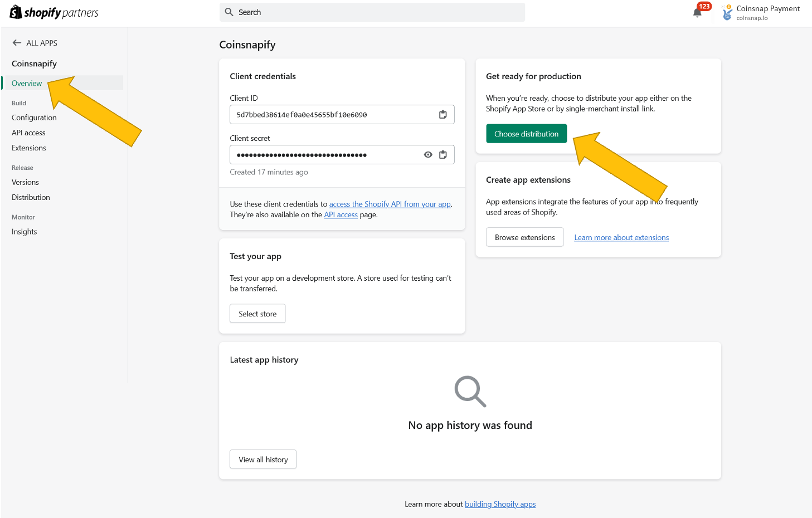Open the building Shopify apps link
Viewport: 812px width, 518px height.
[x=500, y=504]
